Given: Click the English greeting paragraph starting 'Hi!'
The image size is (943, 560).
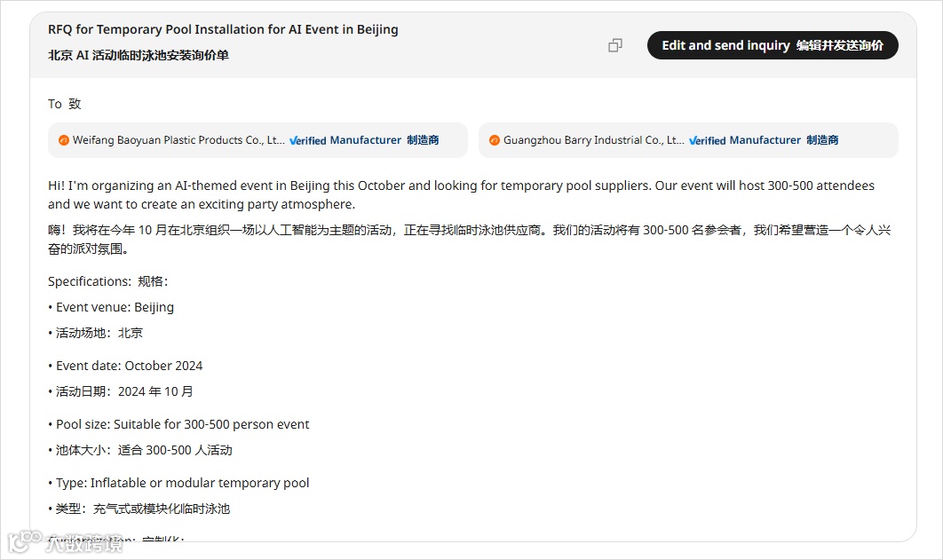Looking at the screenshot, I should click(461, 194).
